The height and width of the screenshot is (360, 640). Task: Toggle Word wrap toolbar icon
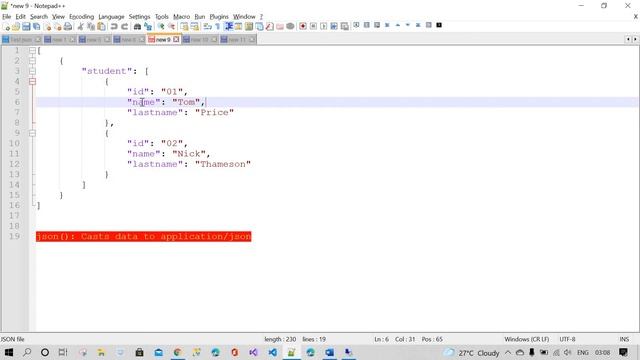pyautogui.click(x=207, y=27)
